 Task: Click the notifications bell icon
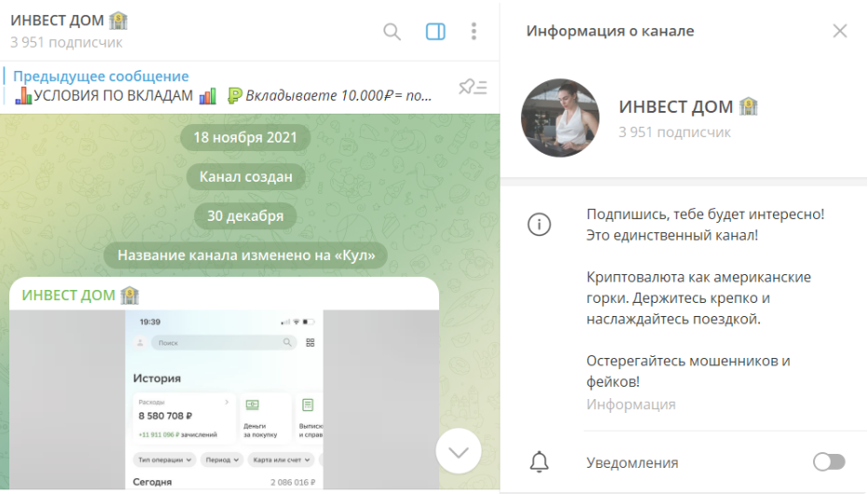point(539,462)
